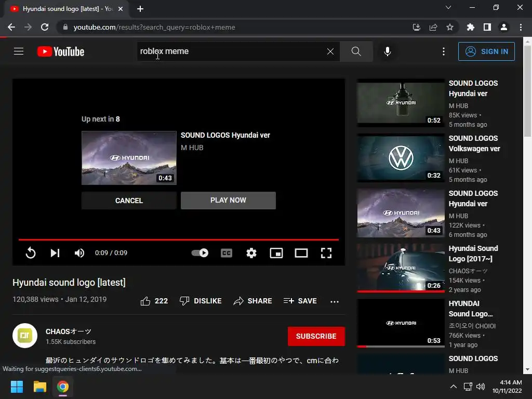Click the Volkswagen logo thumbnail
This screenshot has height=399, width=532.
tap(401, 158)
